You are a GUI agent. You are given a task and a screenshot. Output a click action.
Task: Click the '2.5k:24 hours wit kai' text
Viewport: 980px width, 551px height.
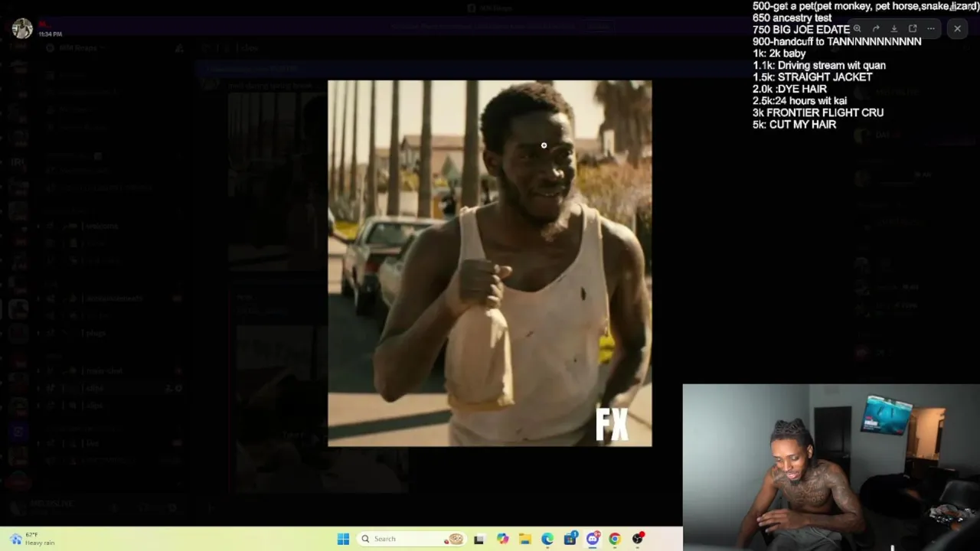point(801,101)
